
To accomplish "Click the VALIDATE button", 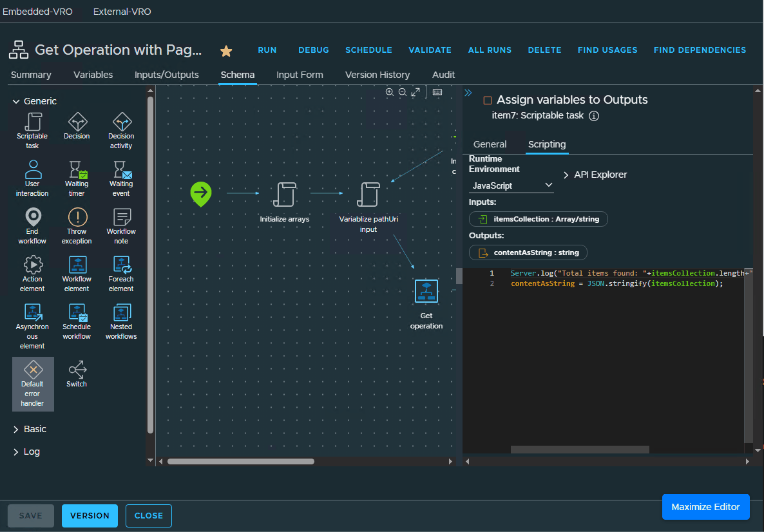I will pyautogui.click(x=430, y=50).
